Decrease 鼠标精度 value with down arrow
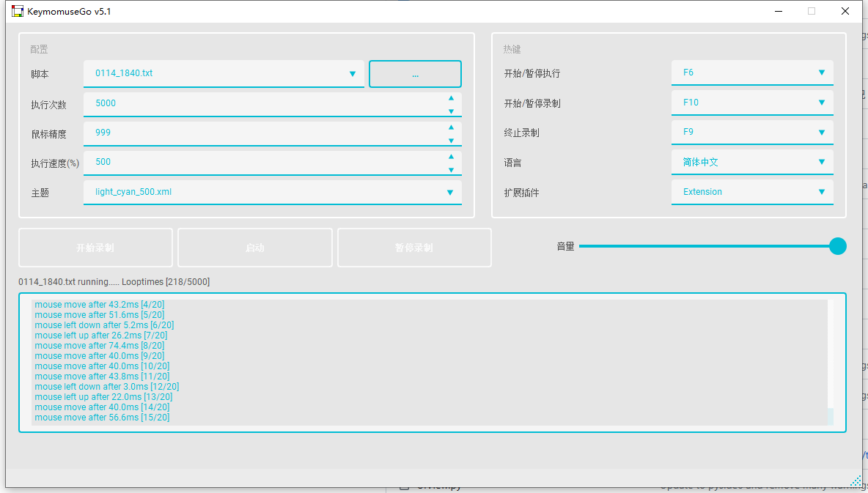868x493 pixels. tap(451, 141)
